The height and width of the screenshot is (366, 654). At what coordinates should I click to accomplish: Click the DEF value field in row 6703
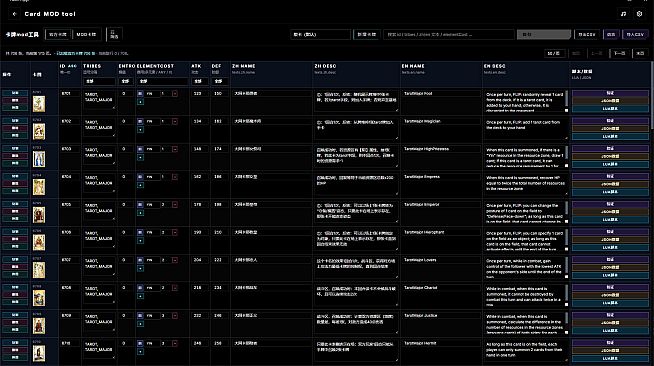(x=219, y=149)
